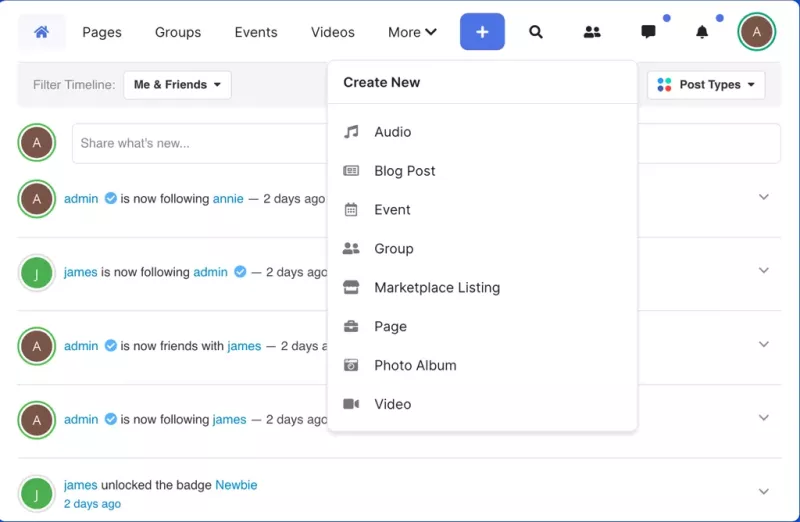Open james link in friends with james post
This screenshot has height=522, width=800.
pyautogui.click(x=244, y=346)
